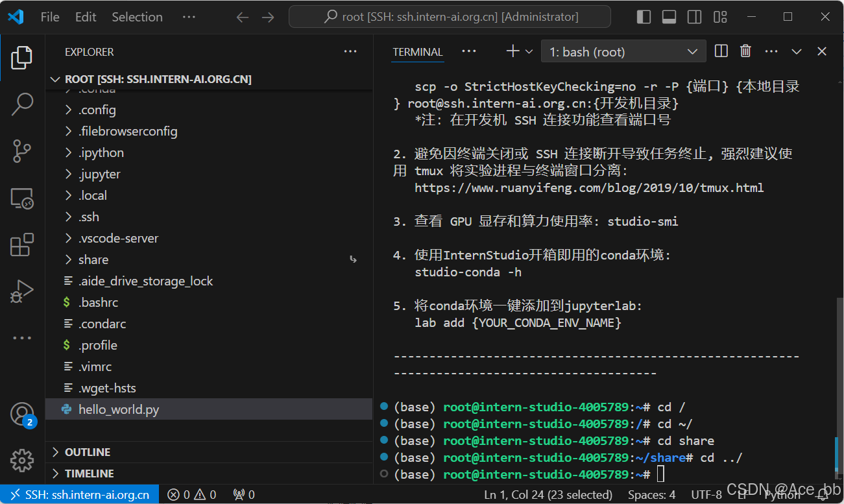
Task: Open the Search view in activity bar
Action: [x=22, y=104]
